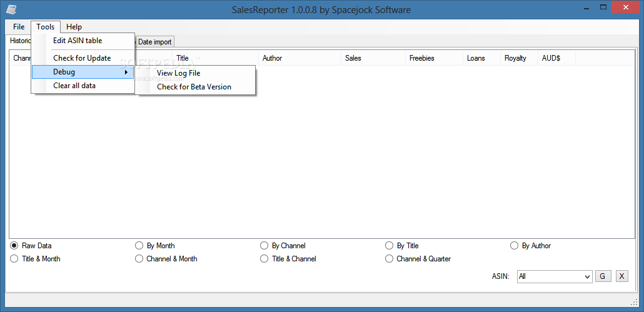Sort by the Freebies column header
This screenshot has height=312, width=644.
coord(434,58)
